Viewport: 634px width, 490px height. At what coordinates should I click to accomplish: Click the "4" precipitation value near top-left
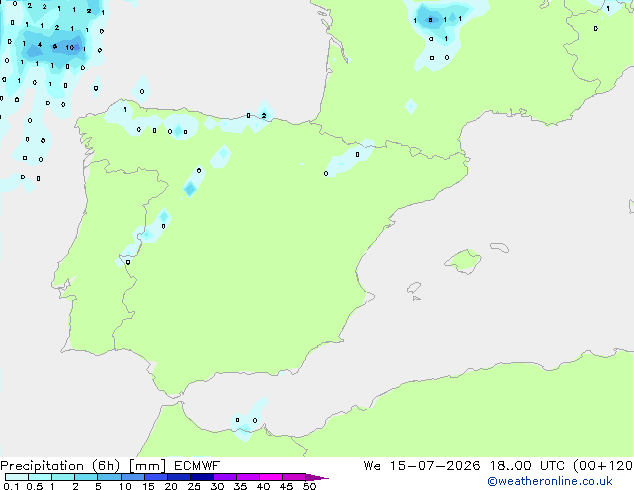(40, 45)
